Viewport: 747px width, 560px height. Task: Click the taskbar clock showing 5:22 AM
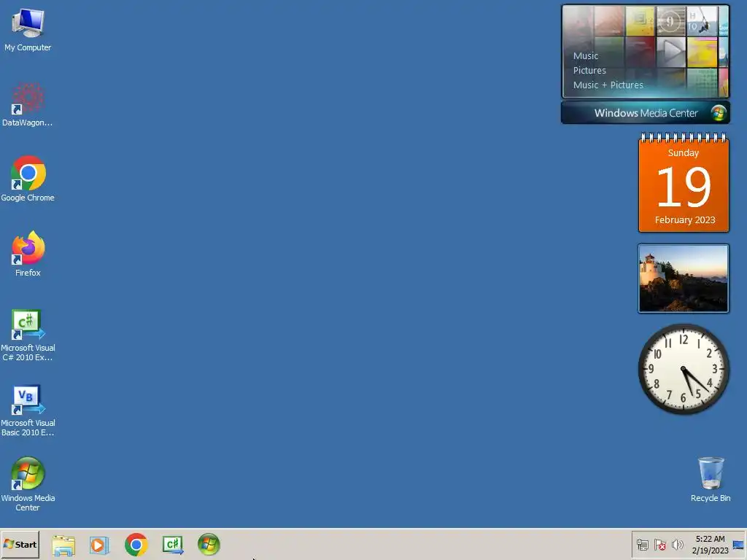[x=710, y=544]
